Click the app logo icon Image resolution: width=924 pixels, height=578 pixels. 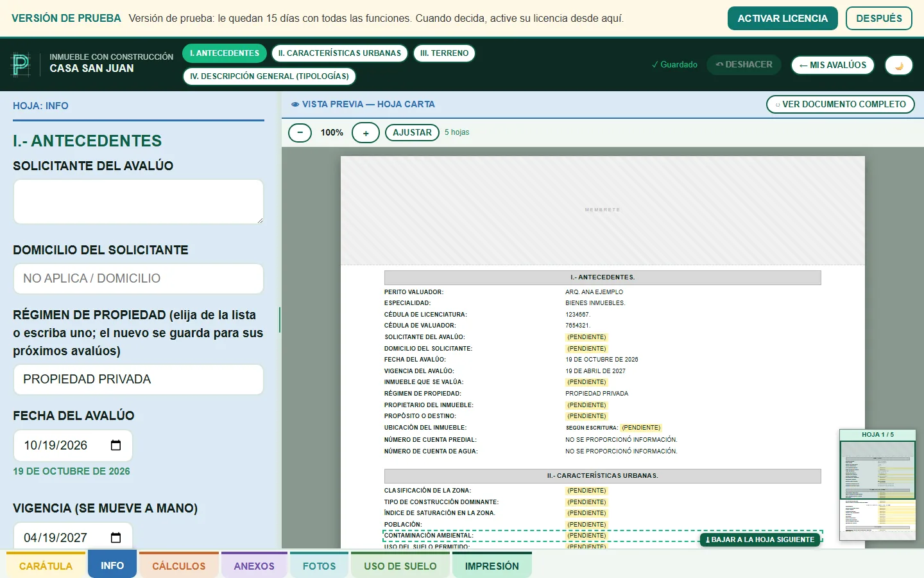point(21,64)
